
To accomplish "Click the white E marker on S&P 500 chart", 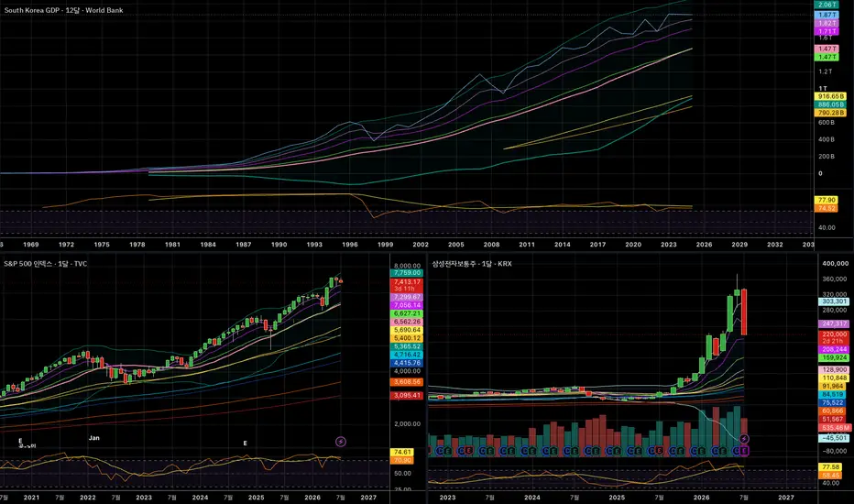I will tap(245, 443).
